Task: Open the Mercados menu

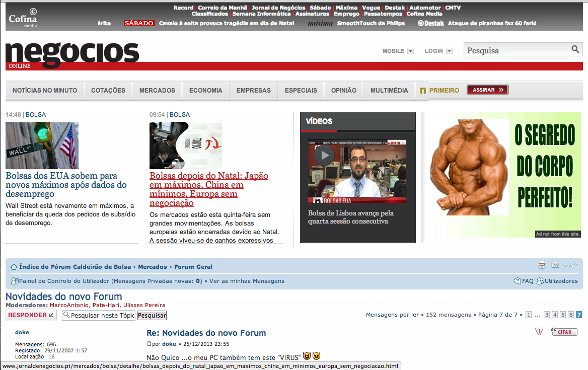Action: (x=157, y=90)
